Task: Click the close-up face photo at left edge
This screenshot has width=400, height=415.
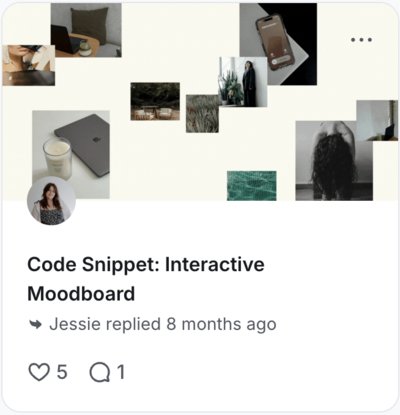Action: [x=29, y=65]
